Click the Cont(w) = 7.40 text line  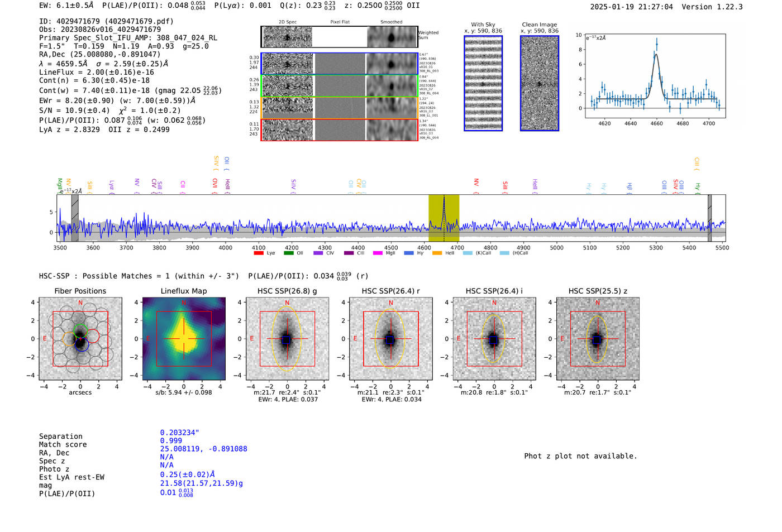[130, 90]
